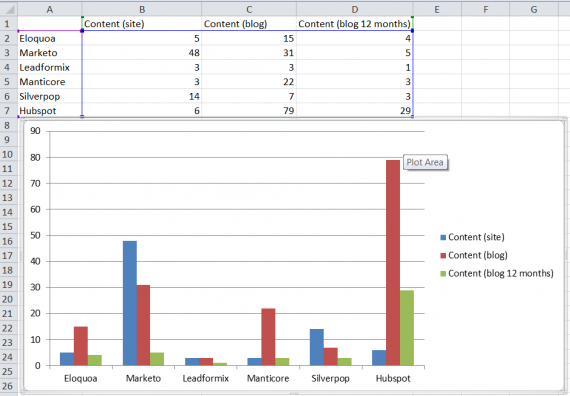Select 'Content (site)' legend entry
The image size is (570, 396).
[472, 237]
